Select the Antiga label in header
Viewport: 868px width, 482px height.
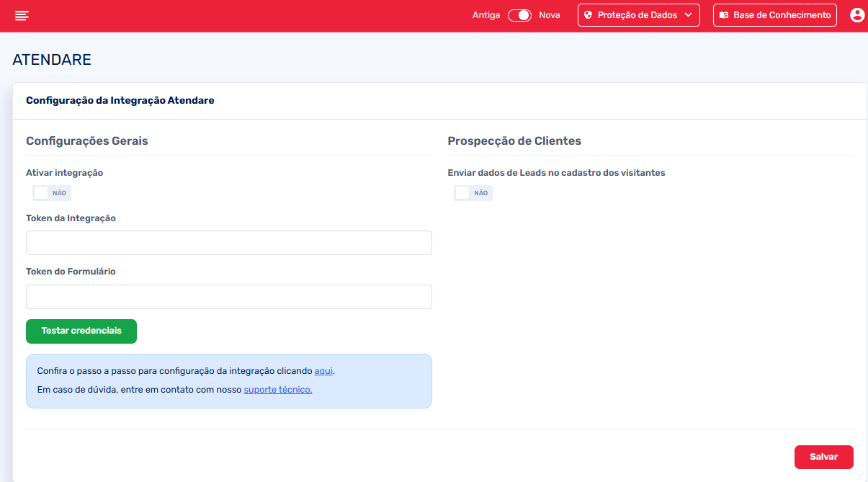486,15
